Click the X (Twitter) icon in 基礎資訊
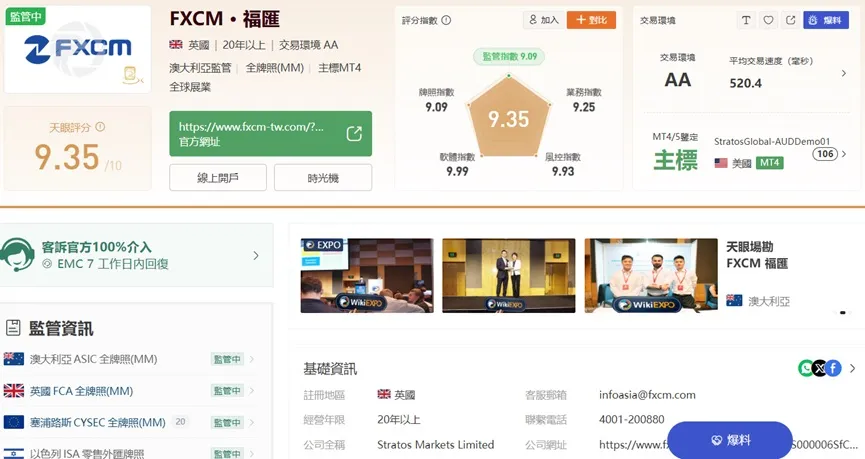 coord(820,368)
